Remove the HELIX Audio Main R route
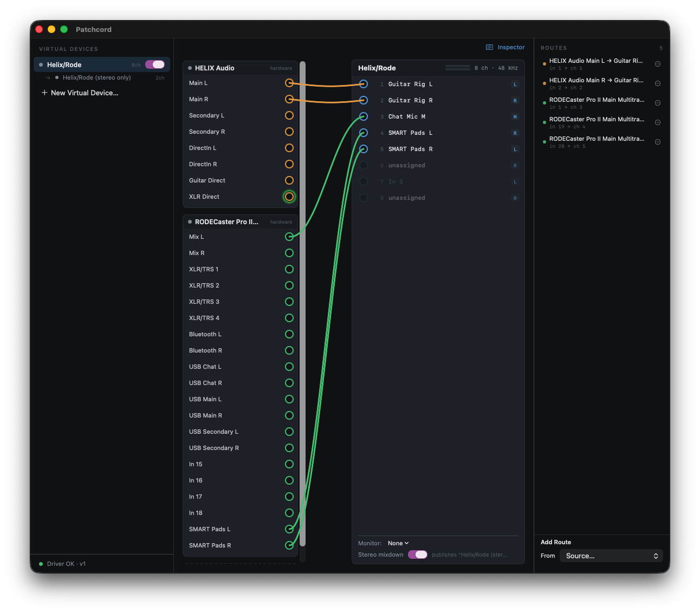Screen dimensions: 700x613 point(658,83)
